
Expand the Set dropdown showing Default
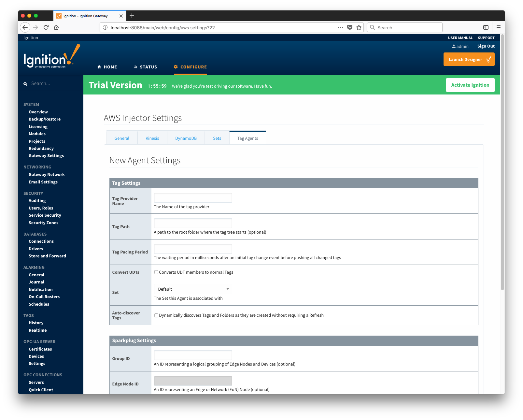[193, 289]
